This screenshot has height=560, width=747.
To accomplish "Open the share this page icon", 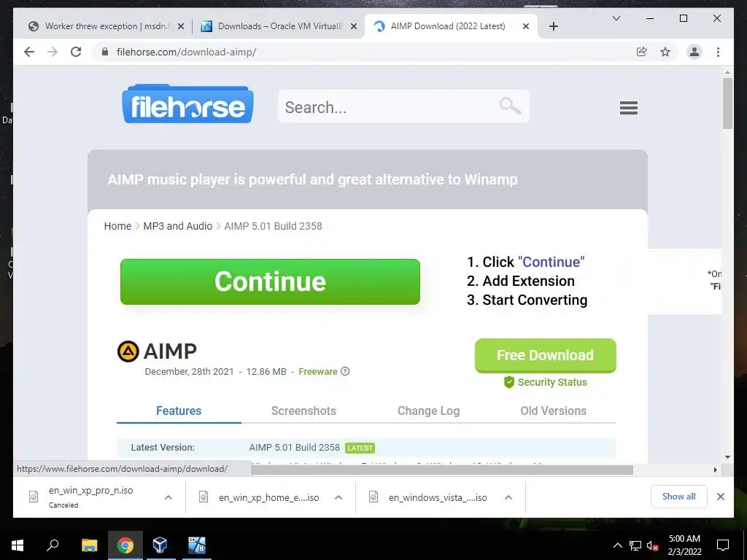I will pos(642,52).
